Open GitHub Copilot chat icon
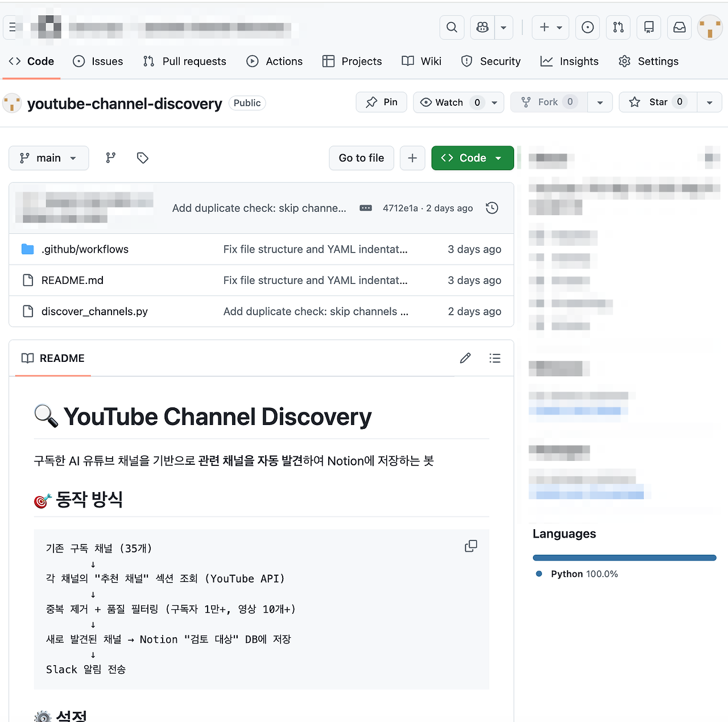Viewport: 728px width, 722px height. pyautogui.click(x=483, y=27)
